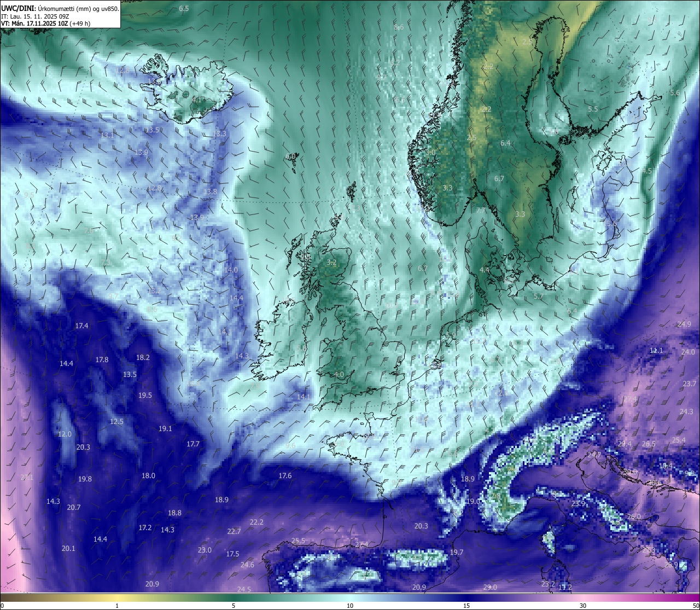Click the 23.2 value near Sardinia
The width and height of the screenshot is (700, 610).
[x=548, y=584]
